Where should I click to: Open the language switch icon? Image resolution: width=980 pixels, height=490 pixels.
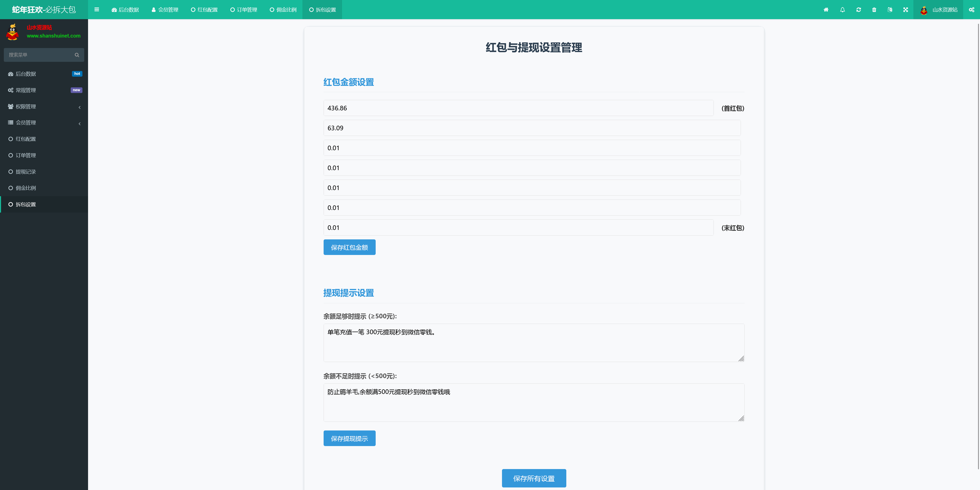click(890, 9)
